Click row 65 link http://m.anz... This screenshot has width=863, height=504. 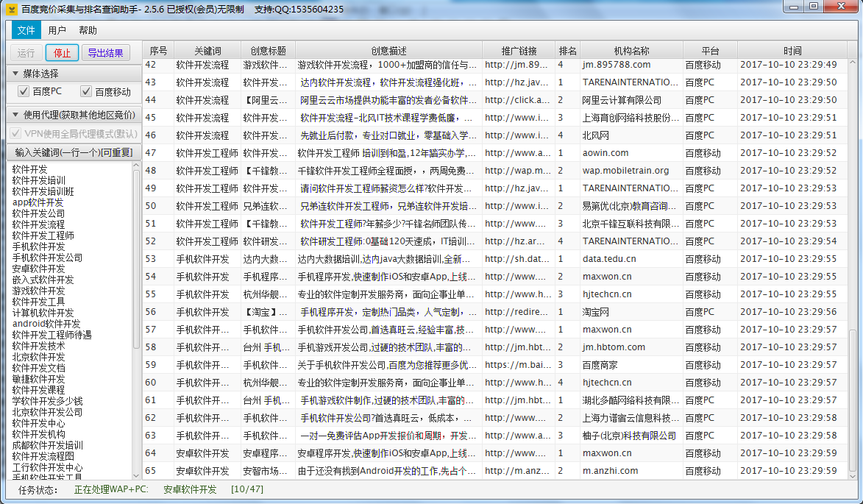coord(517,471)
